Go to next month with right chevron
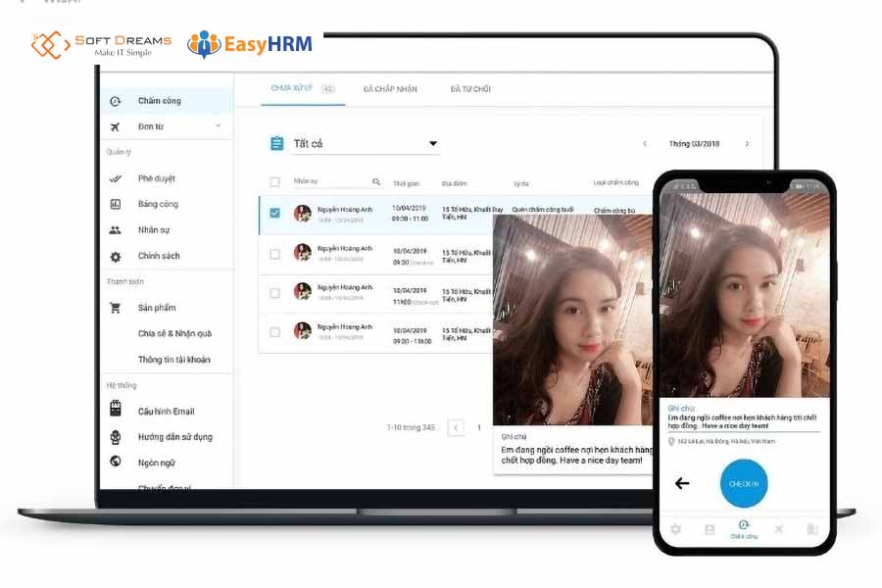882x588 pixels. 747,143
